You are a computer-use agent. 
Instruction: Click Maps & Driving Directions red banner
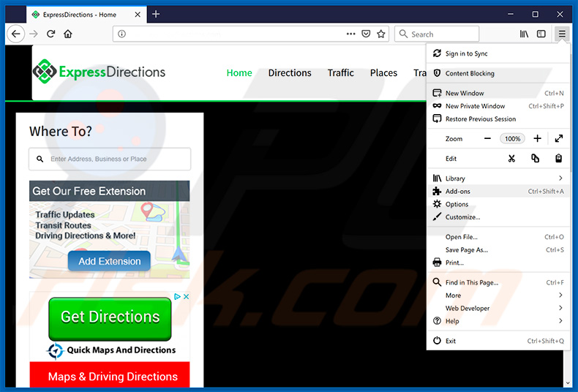coord(110,375)
